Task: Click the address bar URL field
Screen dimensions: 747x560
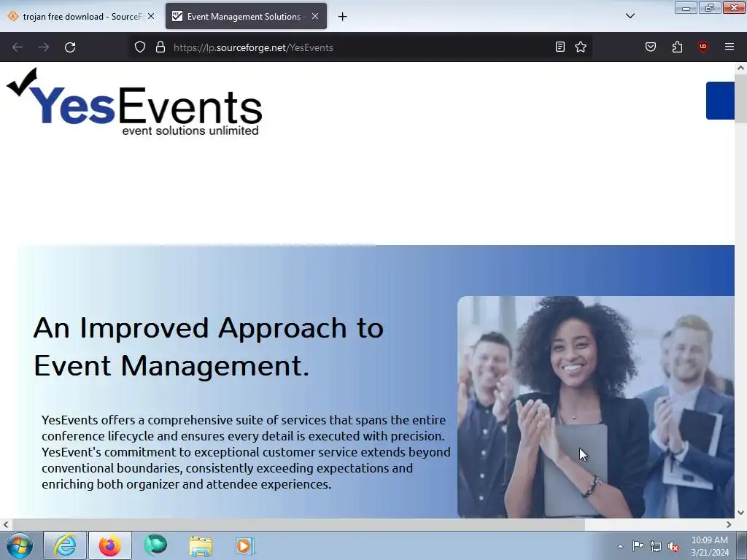Action: (360, 47)
